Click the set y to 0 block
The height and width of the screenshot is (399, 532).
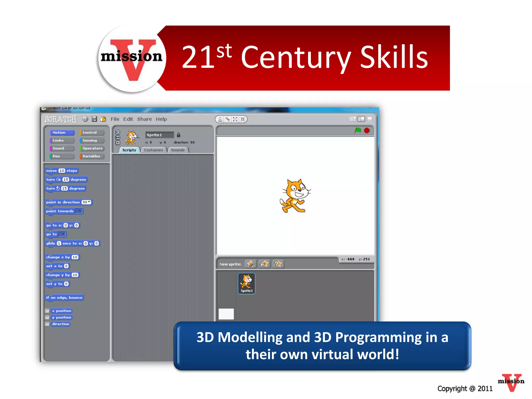(57, 284)
